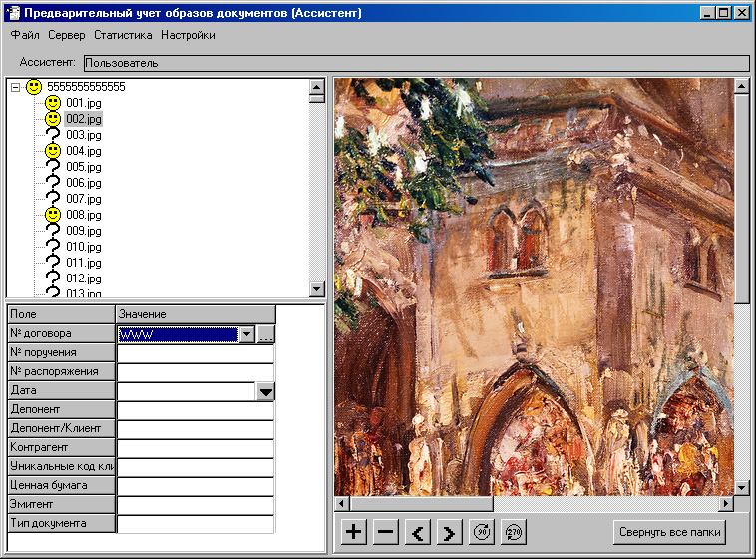Viewport: 756px width, 559px height.
Task: Rotate image 270 degrees
Action: tap(514, 532)
